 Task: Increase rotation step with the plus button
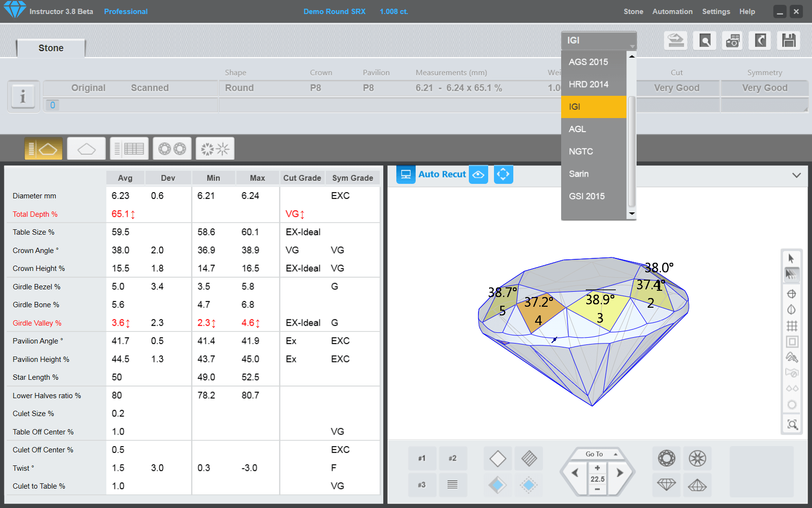tap(597, 467)
